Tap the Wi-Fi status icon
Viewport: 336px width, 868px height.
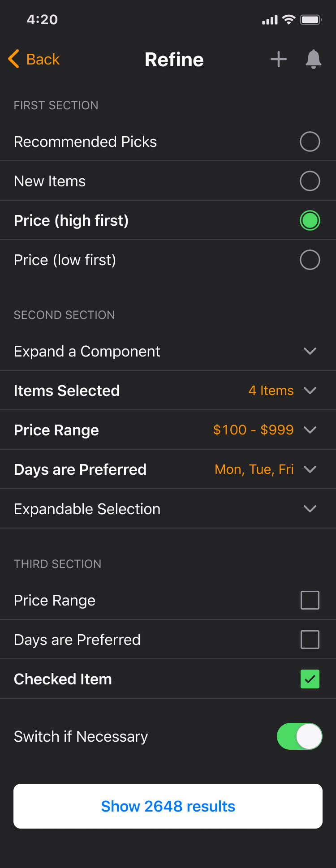pos(289,20)
